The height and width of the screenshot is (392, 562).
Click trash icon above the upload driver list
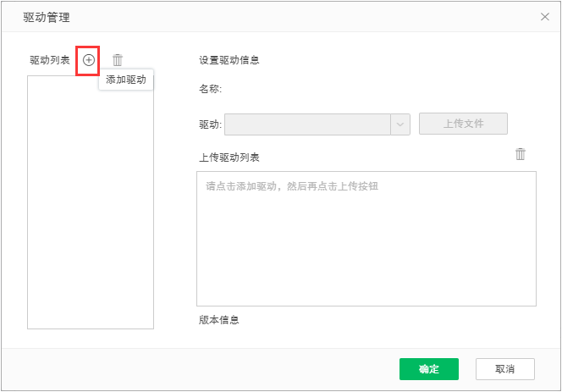(521, 154)
